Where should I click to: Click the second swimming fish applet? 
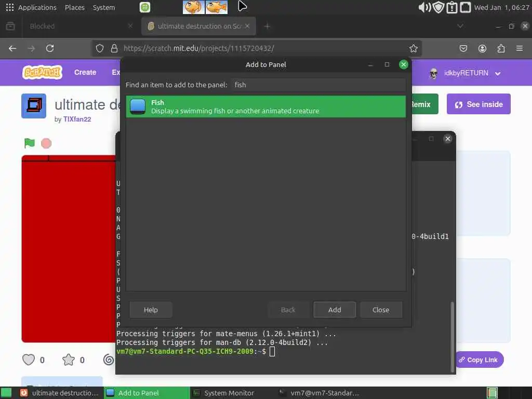[x=217, y=7]
